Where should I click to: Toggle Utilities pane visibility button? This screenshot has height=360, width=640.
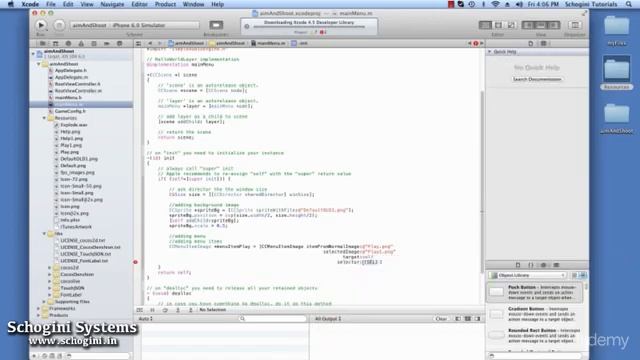tap(553, 25)
